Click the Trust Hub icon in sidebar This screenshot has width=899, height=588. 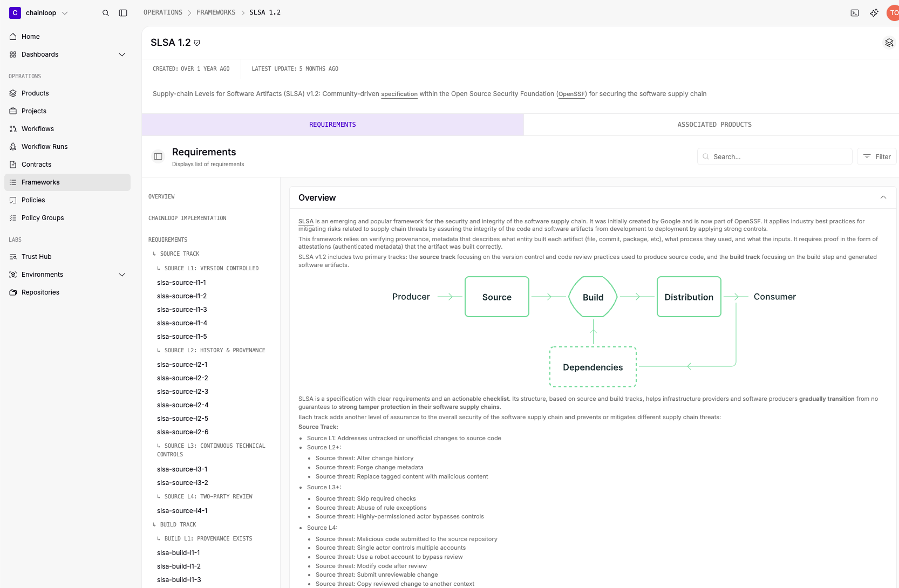[x=13, y=257]
